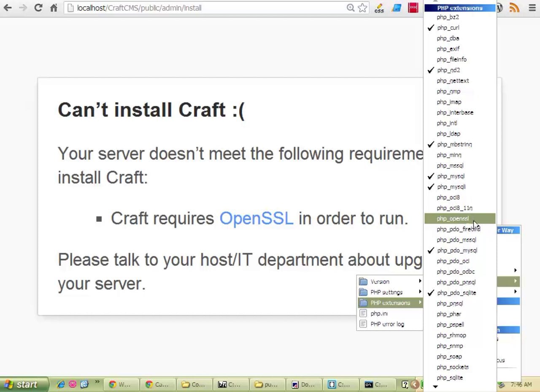Screen dimensions: 540x392
Task: Enable the php_mssql extension
Action: click(460, 165)
